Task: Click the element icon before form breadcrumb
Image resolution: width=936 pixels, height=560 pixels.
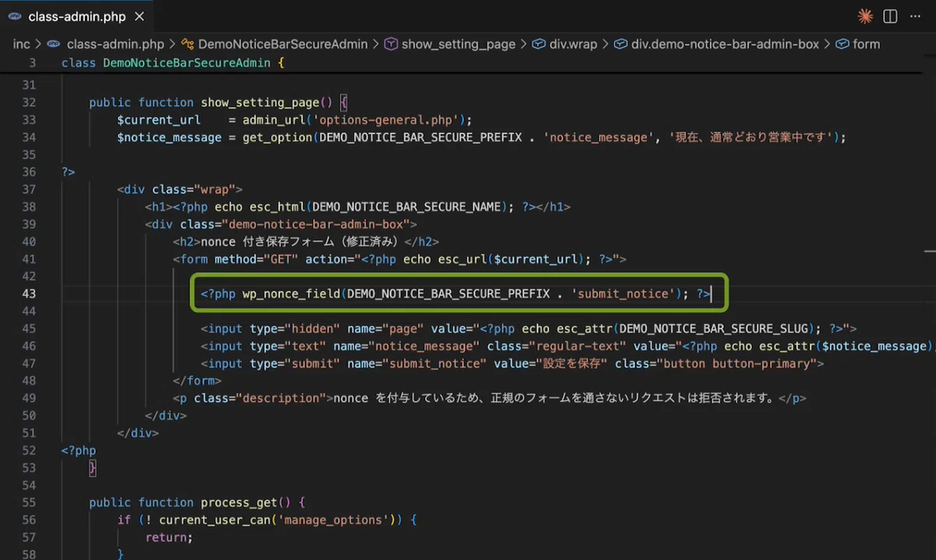Action: click(842, 44)
